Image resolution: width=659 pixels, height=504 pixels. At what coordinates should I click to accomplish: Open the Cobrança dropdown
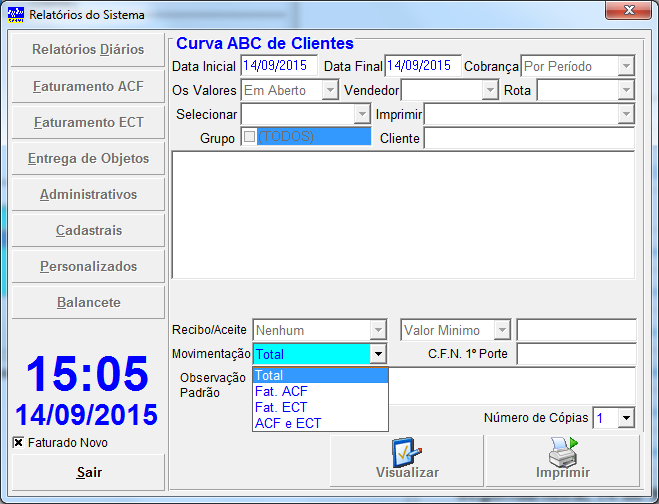pos(626,66)
